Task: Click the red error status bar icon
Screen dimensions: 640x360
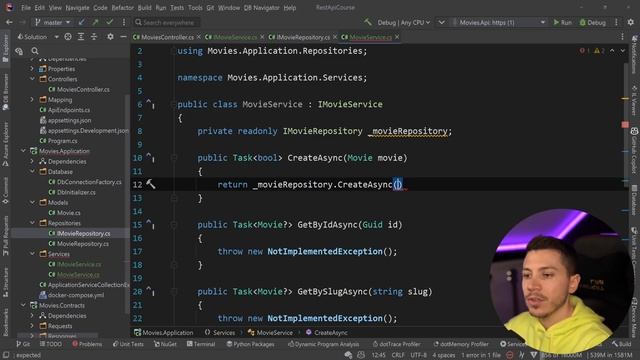Action: click(509, 355)
